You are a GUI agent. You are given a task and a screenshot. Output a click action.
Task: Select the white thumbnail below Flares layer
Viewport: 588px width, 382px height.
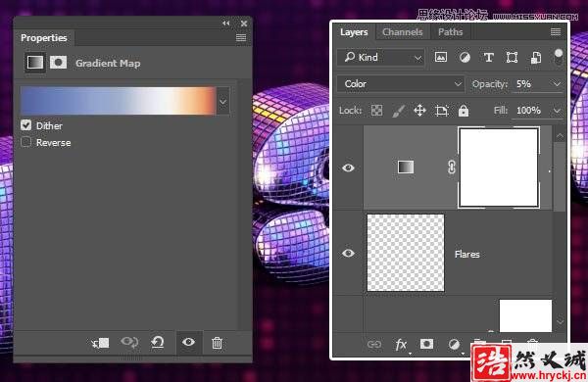(525, 315)
